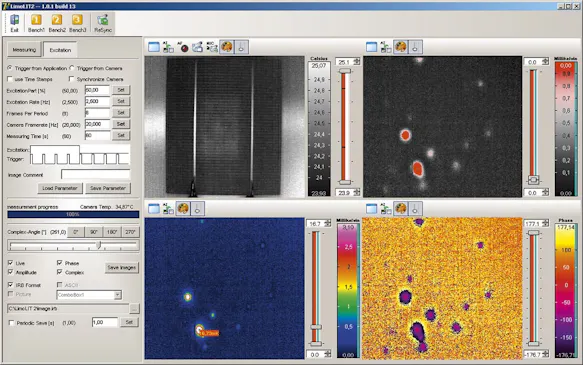Viewport: 583px width, 365px height.
Task: Click palette icon above bottom-left blue image
Action: pyautogui.click(x=183, y=209)
